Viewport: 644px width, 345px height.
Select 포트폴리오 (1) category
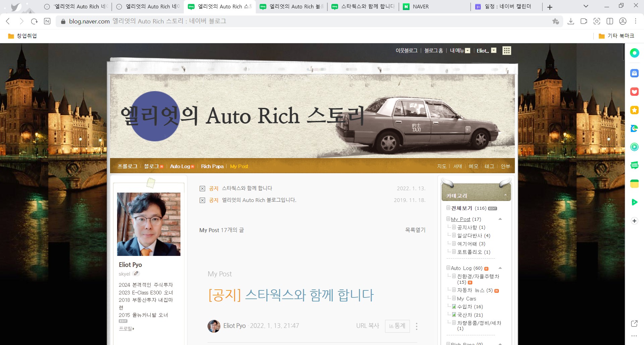tap(474, 252)
